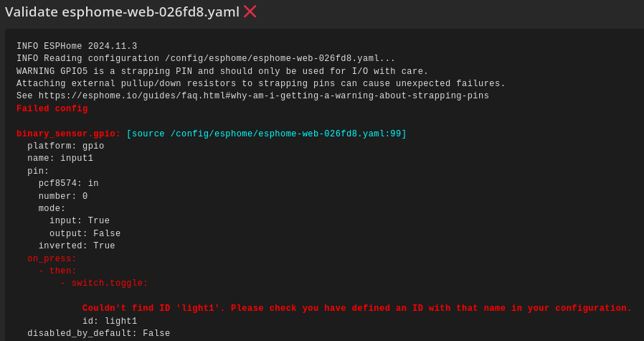Image resolution: width=644 pixels, height=341 pixels.
Task: Click the 'Reading configuration' log line
Action: pyautogui.click(x=206, y=59)
